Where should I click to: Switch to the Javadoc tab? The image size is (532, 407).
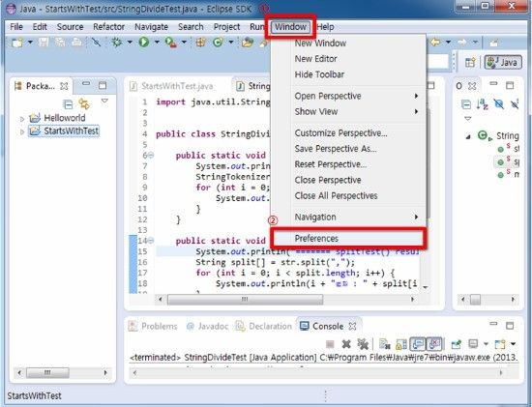pyautogui.click(x=207, y=327)
